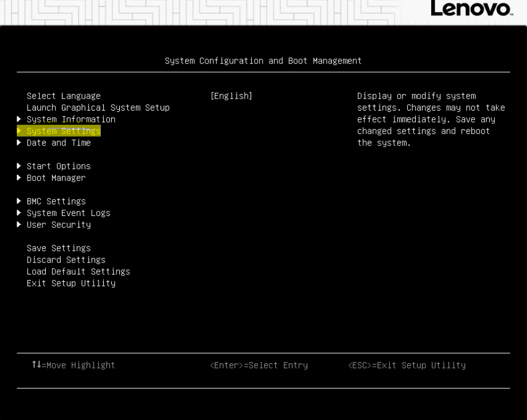Click the System Configuration and Boot Management title
This screenshot has height=420, width=527.
pos(263,61)
